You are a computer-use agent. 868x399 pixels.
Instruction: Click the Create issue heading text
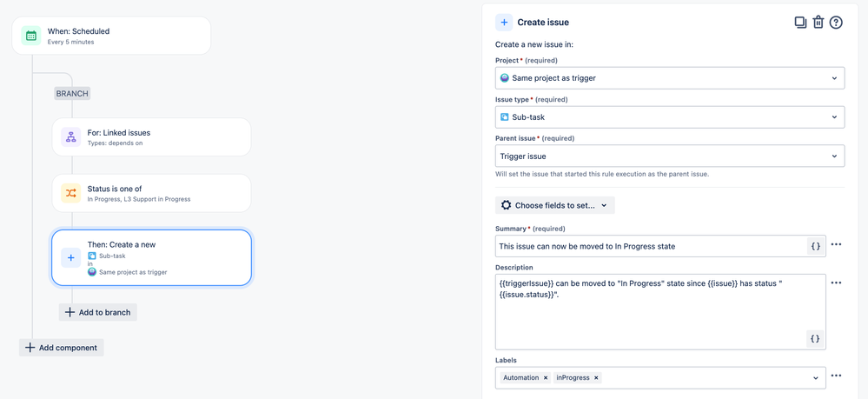(x=543, y=23)
